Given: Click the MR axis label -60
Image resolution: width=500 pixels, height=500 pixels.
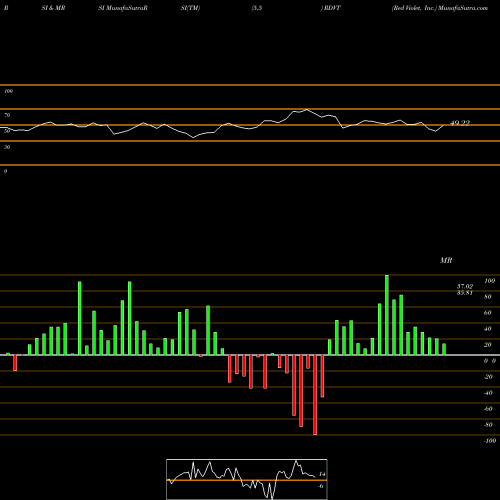Looking at the screenshot, I should coord(488,409).
